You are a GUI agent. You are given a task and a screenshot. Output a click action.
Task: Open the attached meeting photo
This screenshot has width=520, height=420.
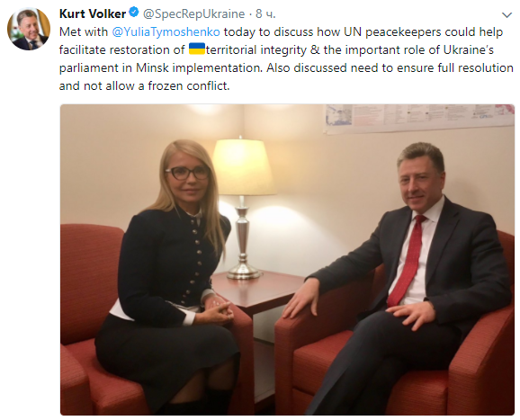(287, 260)
